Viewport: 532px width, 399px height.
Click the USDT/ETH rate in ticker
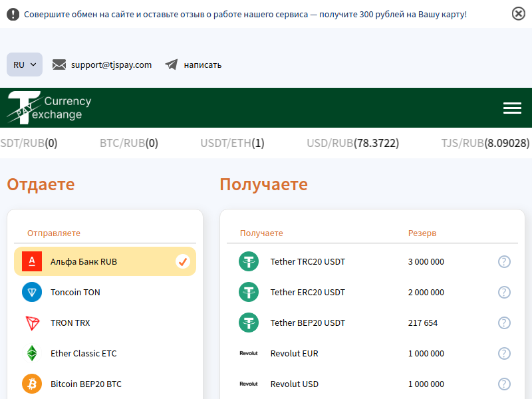pos(232,143)
